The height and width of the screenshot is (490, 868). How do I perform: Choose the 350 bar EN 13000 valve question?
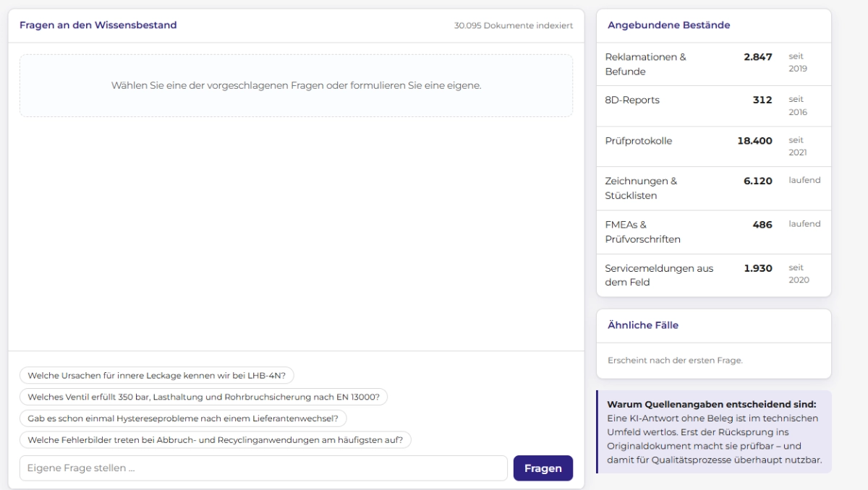[203, 397]
